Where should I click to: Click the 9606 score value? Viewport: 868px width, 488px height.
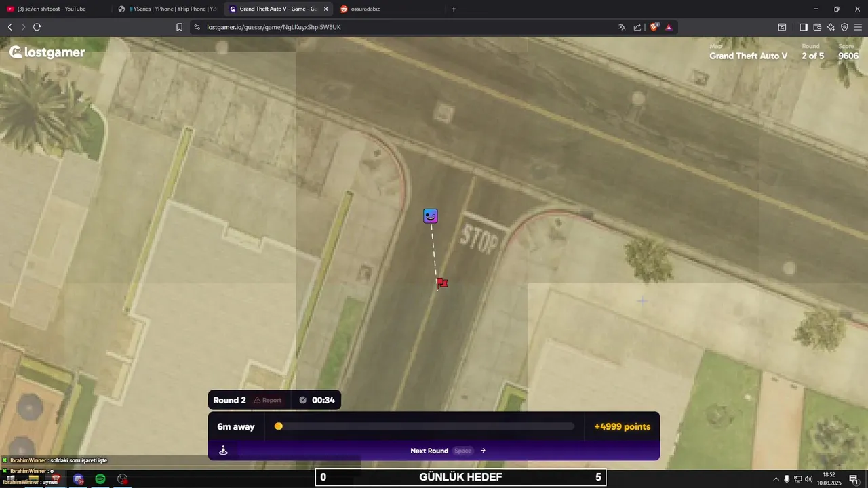point(848,56)
